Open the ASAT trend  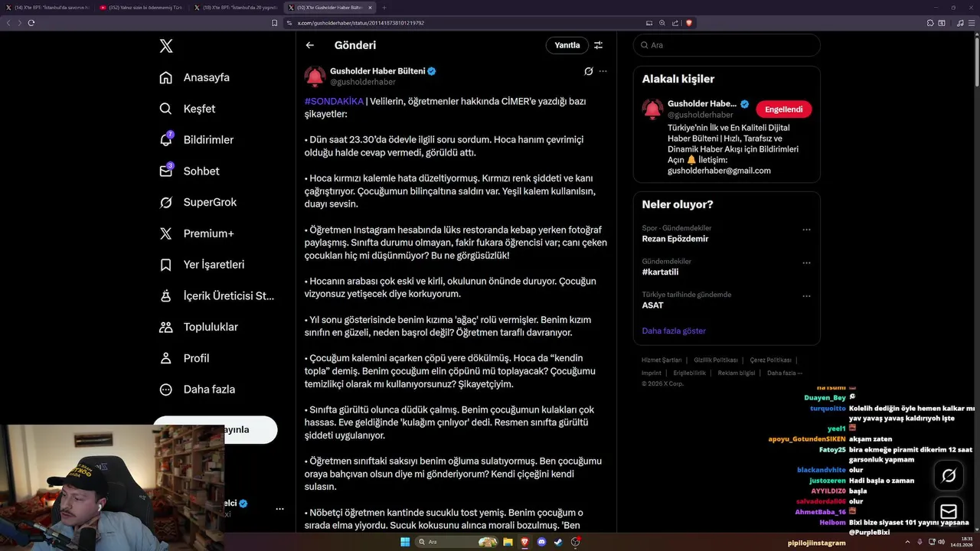(652, 305)
